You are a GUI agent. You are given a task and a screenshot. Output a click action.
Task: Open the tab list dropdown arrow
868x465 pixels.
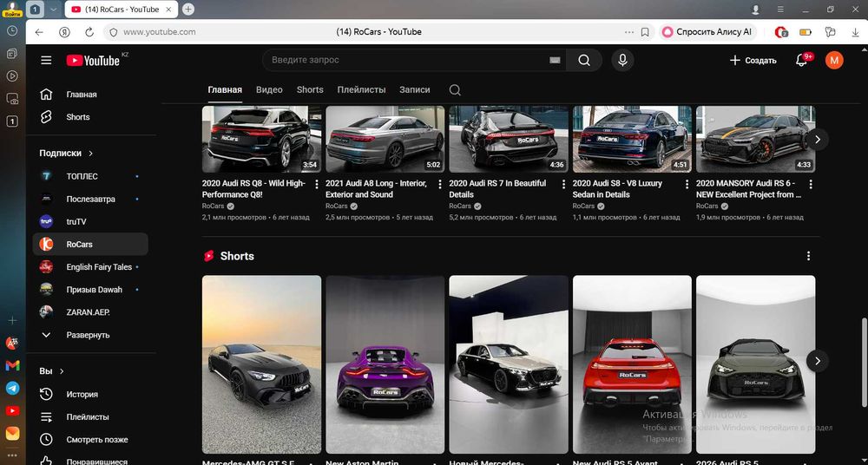53,10
